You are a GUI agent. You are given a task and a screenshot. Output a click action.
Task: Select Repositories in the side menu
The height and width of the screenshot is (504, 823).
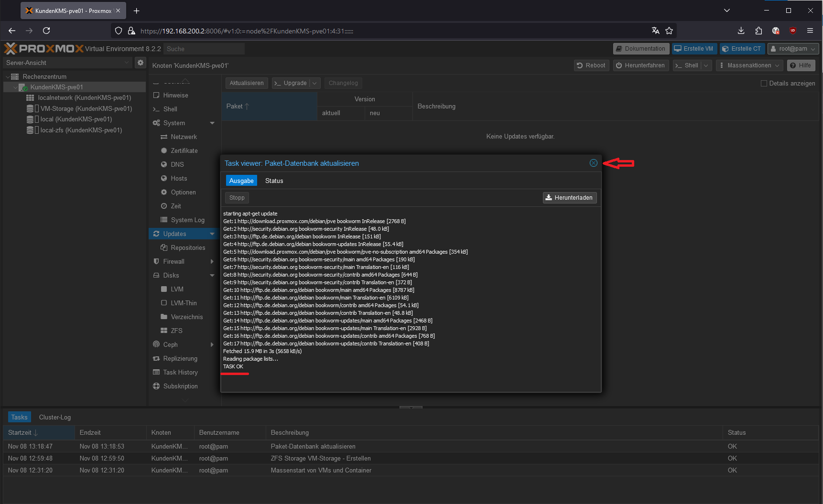(188, 247)
